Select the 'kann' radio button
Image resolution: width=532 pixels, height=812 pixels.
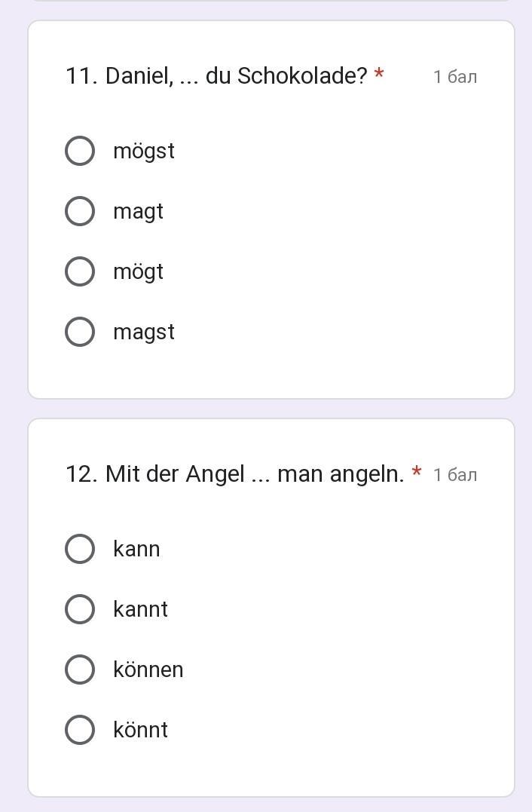pyautogui.click(x=80, y=549)
